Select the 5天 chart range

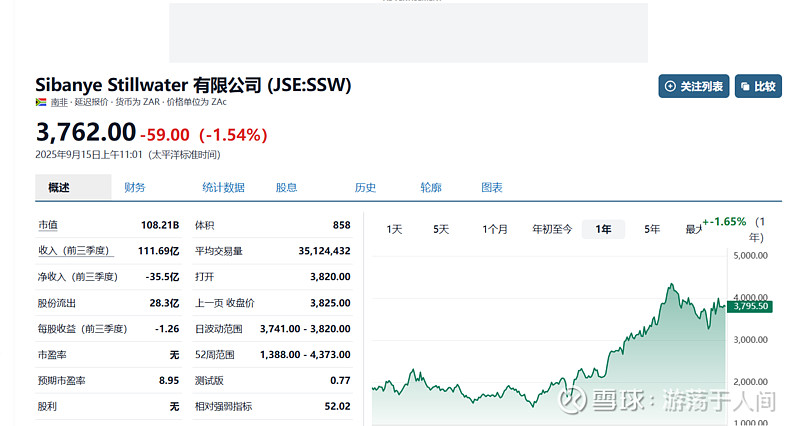[441, 230]
